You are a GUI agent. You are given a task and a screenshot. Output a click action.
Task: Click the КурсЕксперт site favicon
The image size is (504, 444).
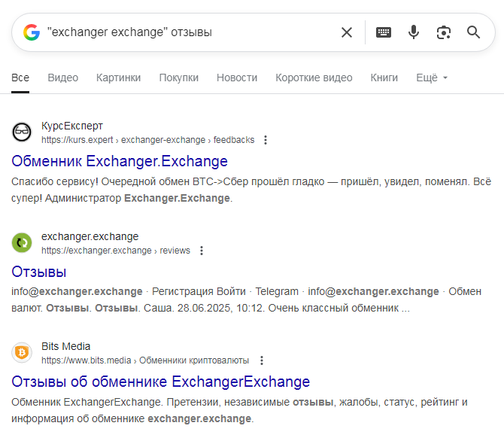[22, 132]
